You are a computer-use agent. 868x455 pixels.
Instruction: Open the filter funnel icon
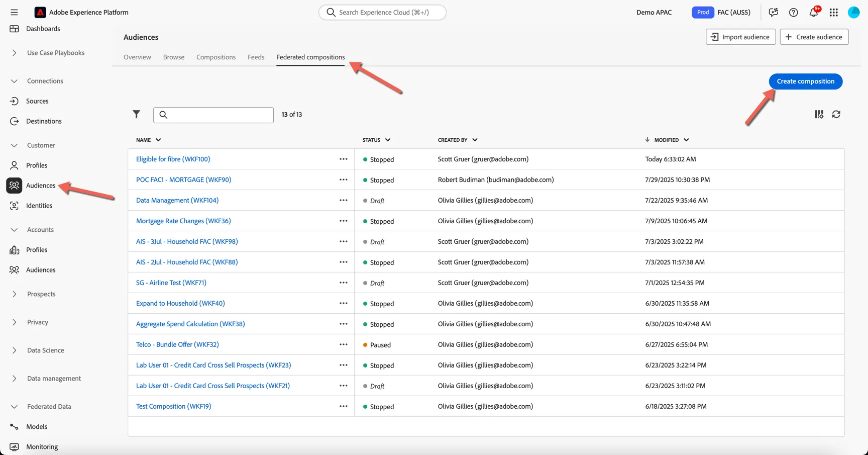[x=136, y=114]
